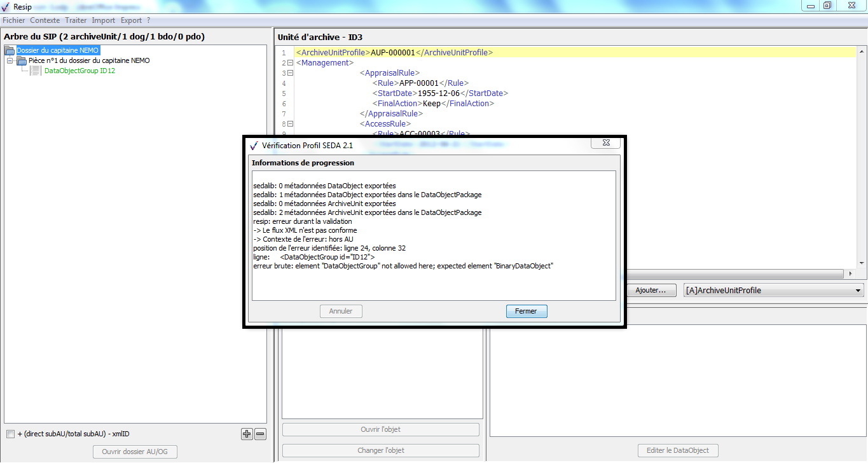Click the folder icon of Dossier du capitaine NEMO
Viewport: 868px width, 463px height.
(x=10, y=50)
